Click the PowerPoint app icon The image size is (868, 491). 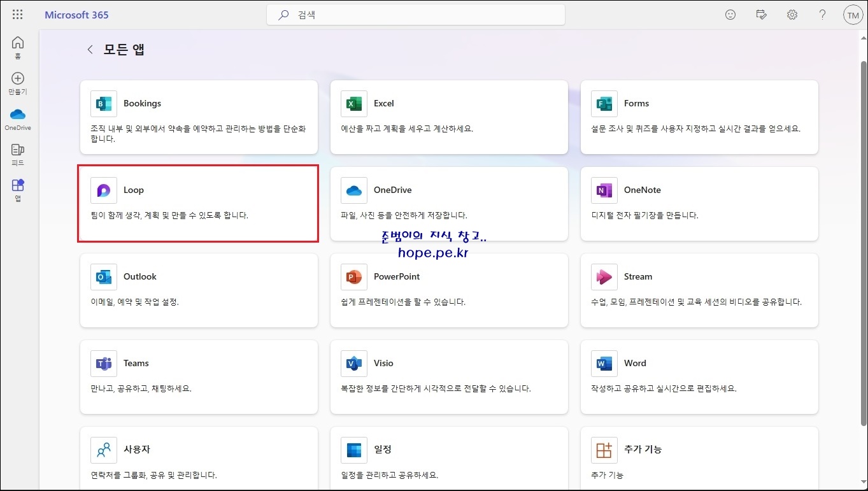pos(354,277)
